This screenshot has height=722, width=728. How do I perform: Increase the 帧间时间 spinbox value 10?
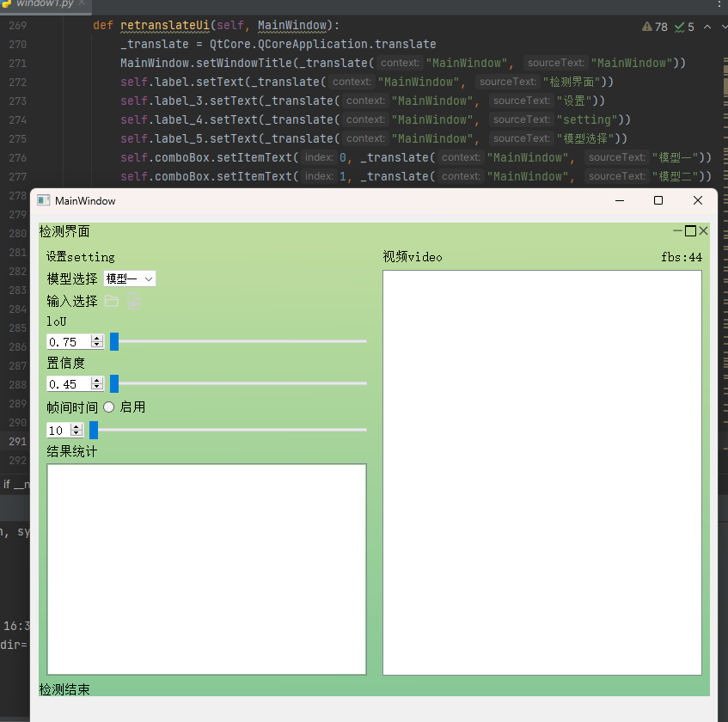pos(76,426)
